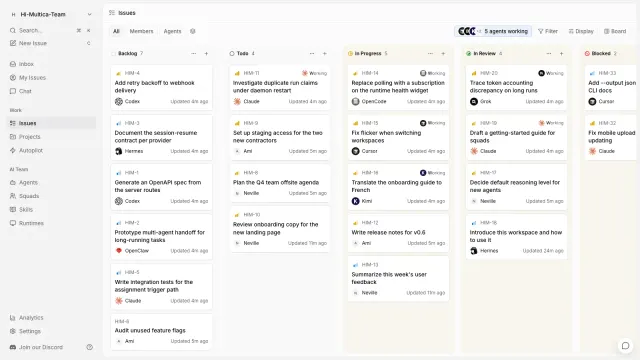Add an issue to the In Progress column

[x=443, y=53]
